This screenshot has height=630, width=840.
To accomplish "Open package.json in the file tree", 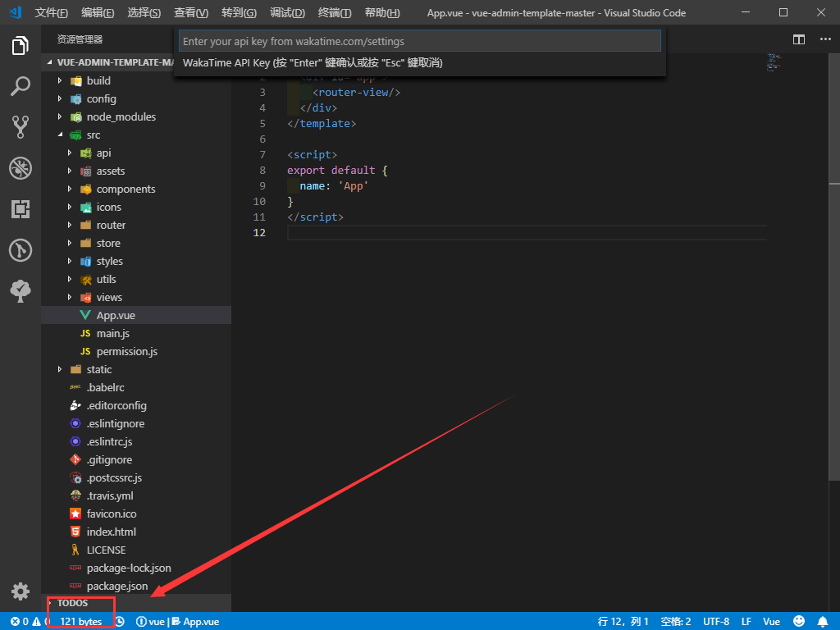I will point(136,586).
